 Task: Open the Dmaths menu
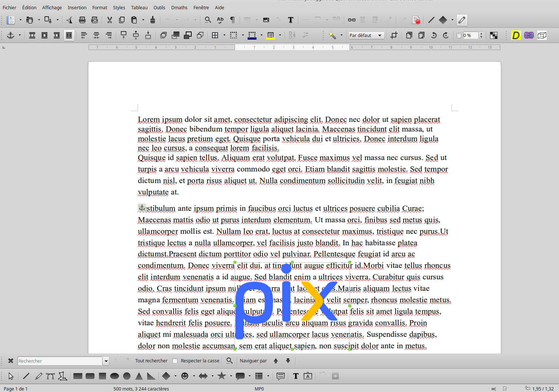[x=179, y=7]
